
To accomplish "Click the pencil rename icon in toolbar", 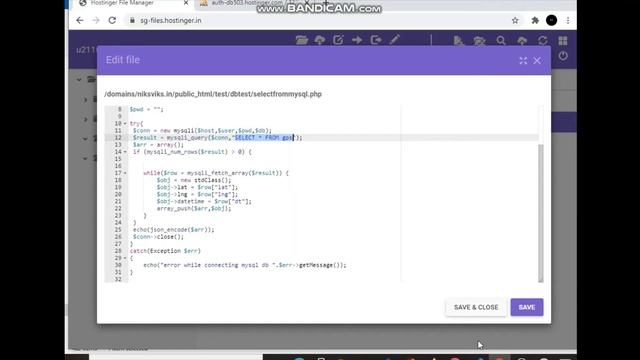I will (394, 40).
